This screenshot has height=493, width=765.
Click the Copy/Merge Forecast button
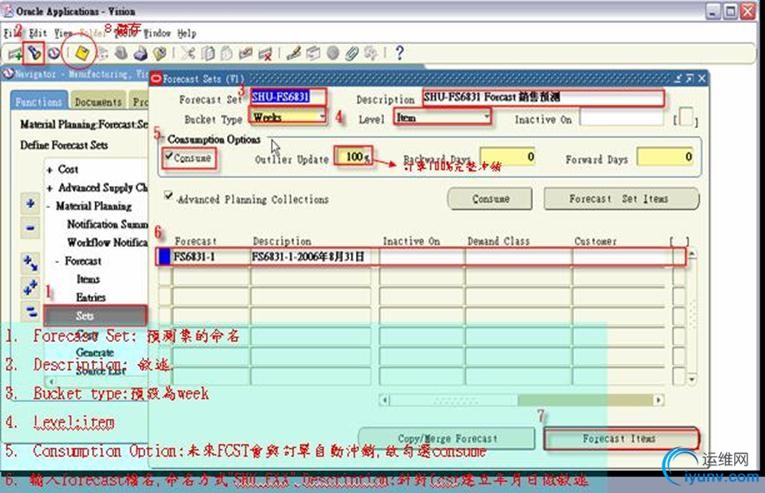(447, 438)
